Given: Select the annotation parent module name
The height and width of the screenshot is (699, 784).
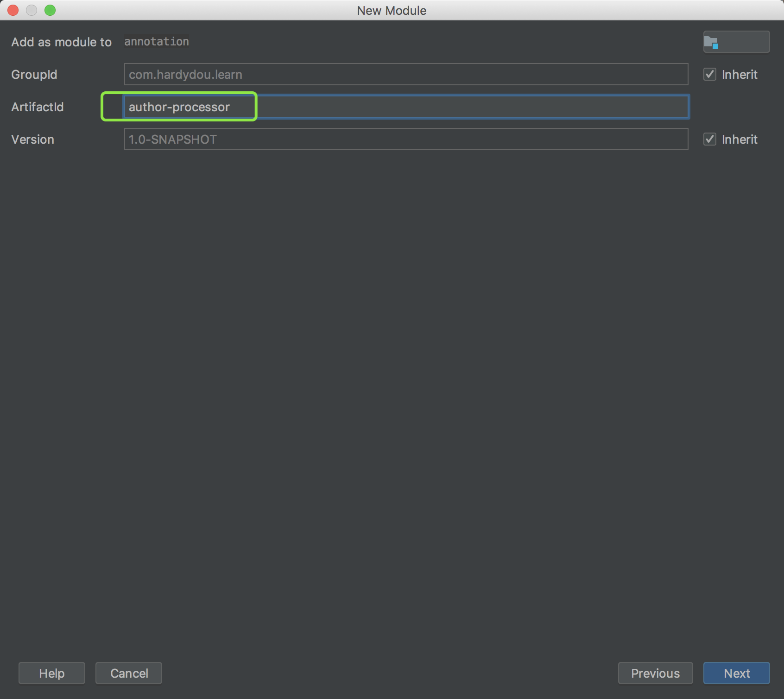Looking at the screenshot, I should 157,42.
